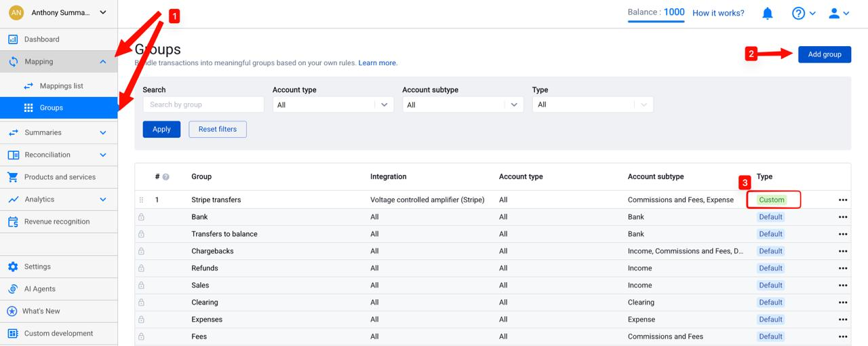Open more options for Sales row

[x=843, y=286]
